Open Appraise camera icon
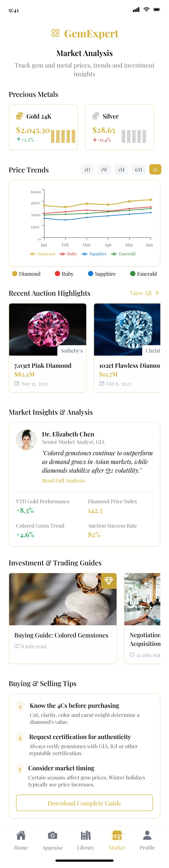The height and width of the screenshot is (868, 169). [52, 836]
